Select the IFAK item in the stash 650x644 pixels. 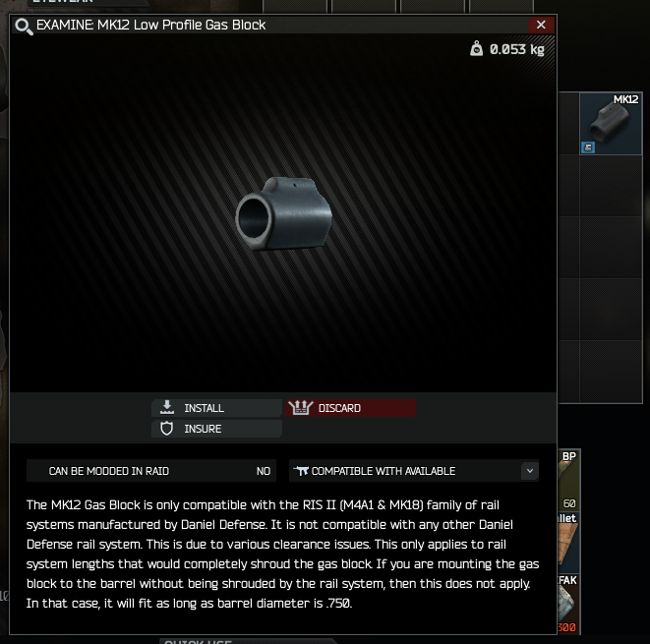(x=568, y=604)
